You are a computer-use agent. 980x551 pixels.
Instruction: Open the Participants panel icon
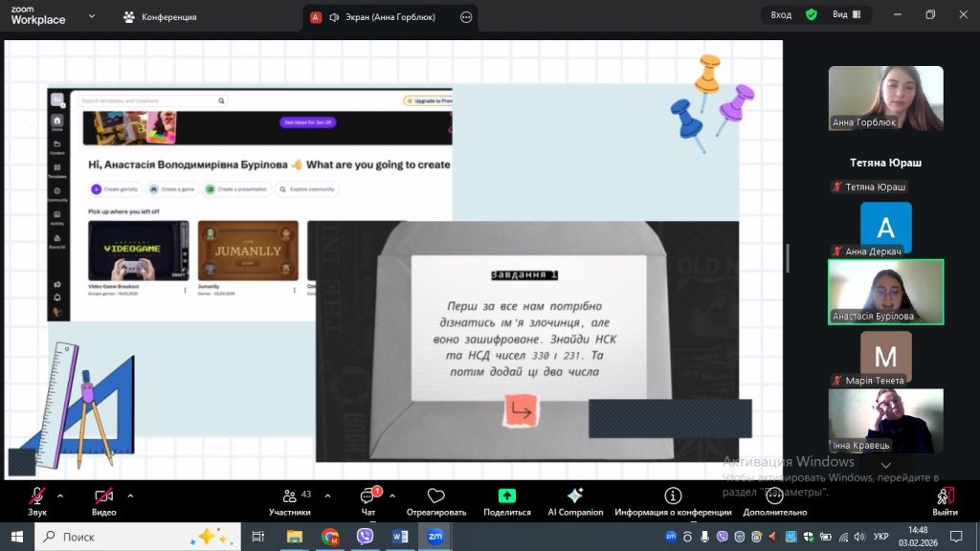pyautogui.click(x=289, y=496)
